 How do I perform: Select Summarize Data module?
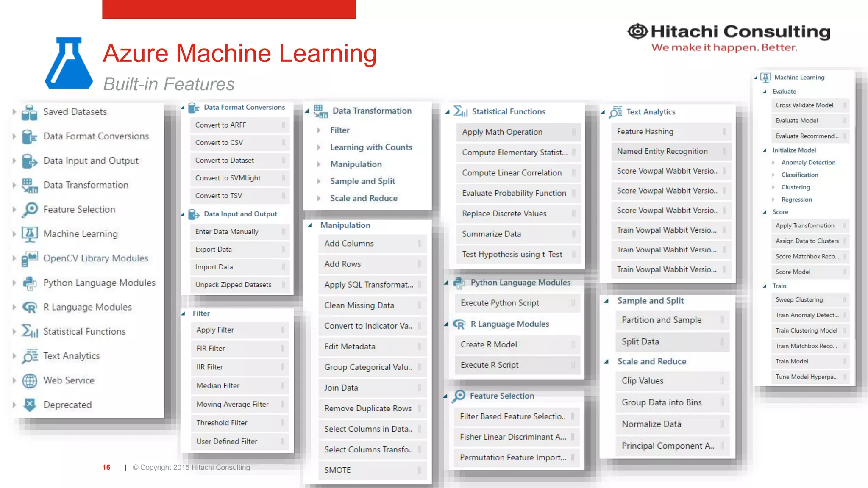[x=518, y=234]
